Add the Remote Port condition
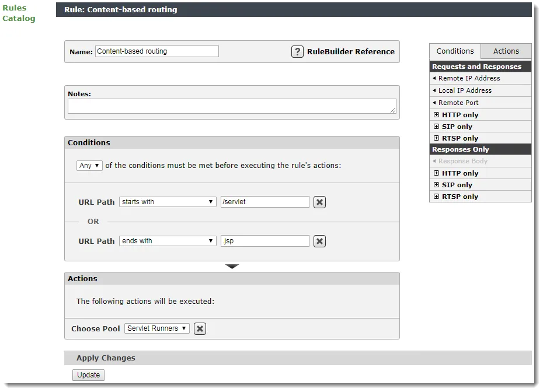Image resolution: width=543 pixels, height=392 pixels. click(481, 103)
